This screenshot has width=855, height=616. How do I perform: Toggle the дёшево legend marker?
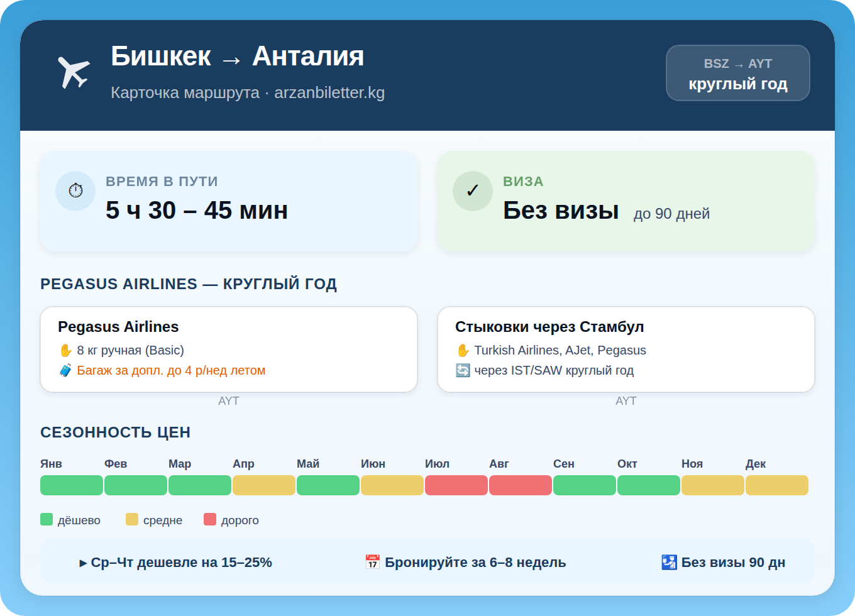[x=47, y=519]
